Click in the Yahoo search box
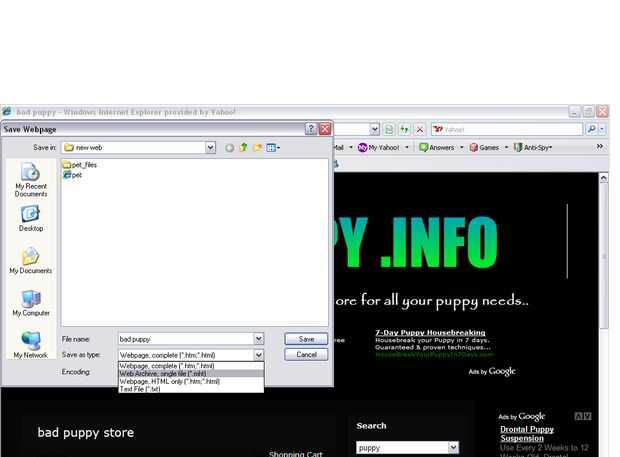The width and height of the screenshot is (620, 457). click(x=507, y=129)
